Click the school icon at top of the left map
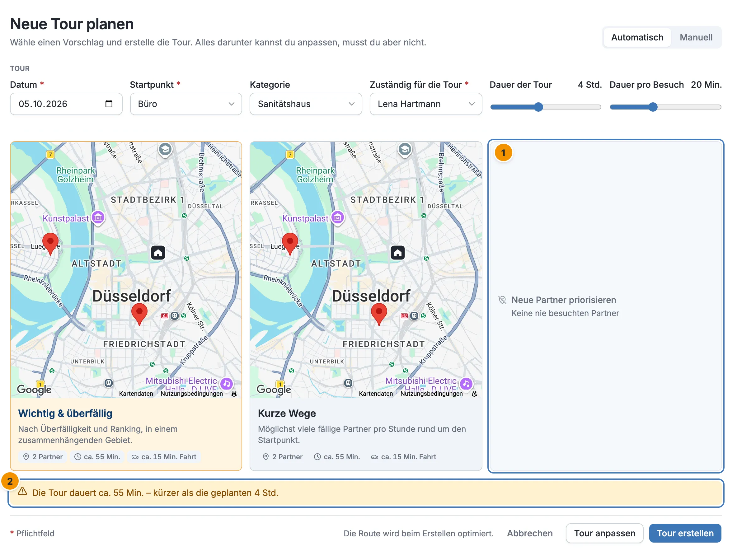Viewport: 737px width, 560px height. 165,150
